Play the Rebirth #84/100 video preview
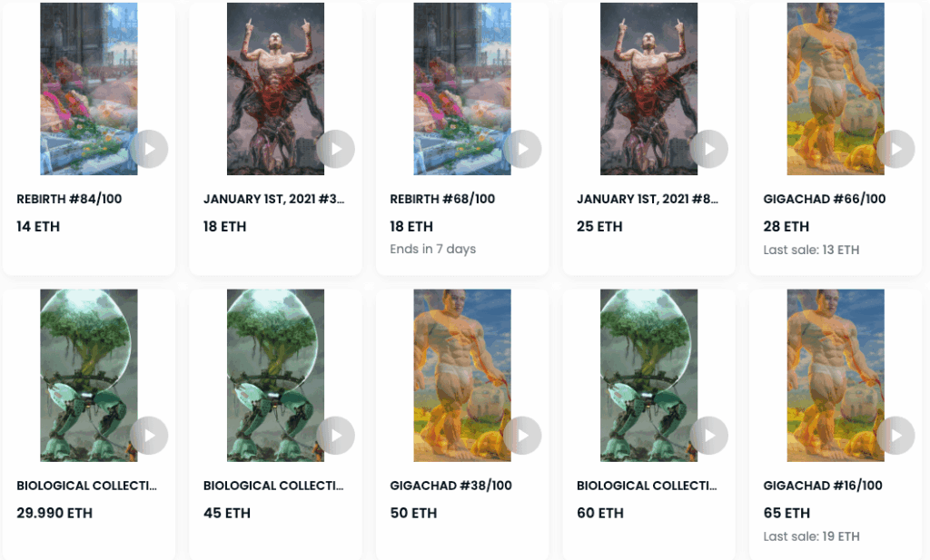The width and height of the screenshot is (930, 560). click(x=149, y=149)
